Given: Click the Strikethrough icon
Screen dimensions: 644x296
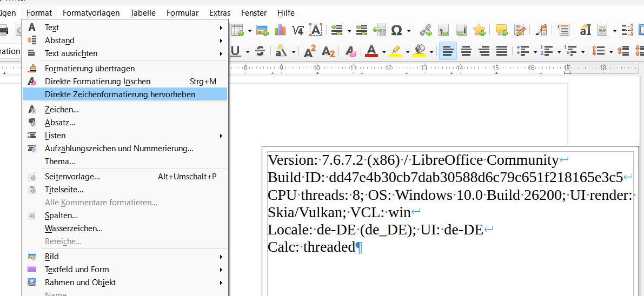Looking at the screenshot, I should click(x=260, y=51).
